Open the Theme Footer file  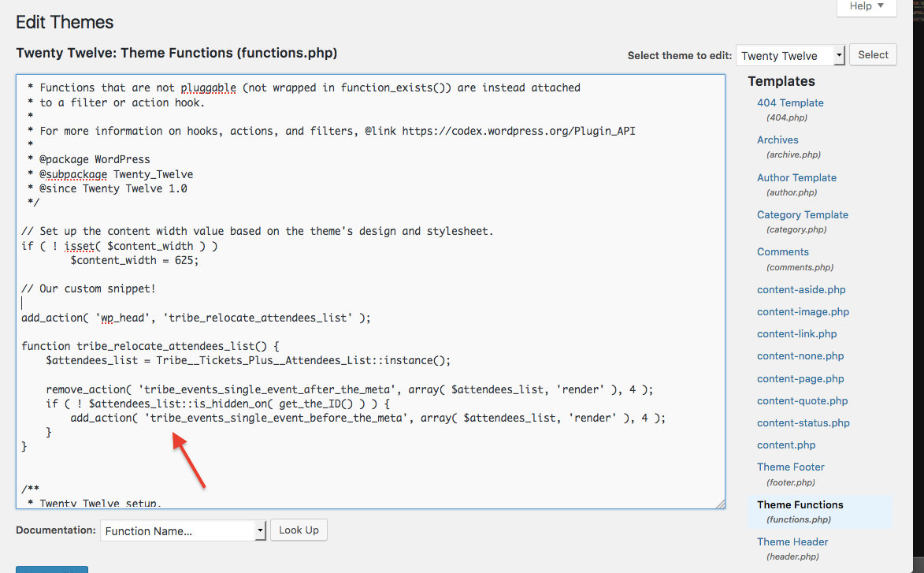(790, 467)
